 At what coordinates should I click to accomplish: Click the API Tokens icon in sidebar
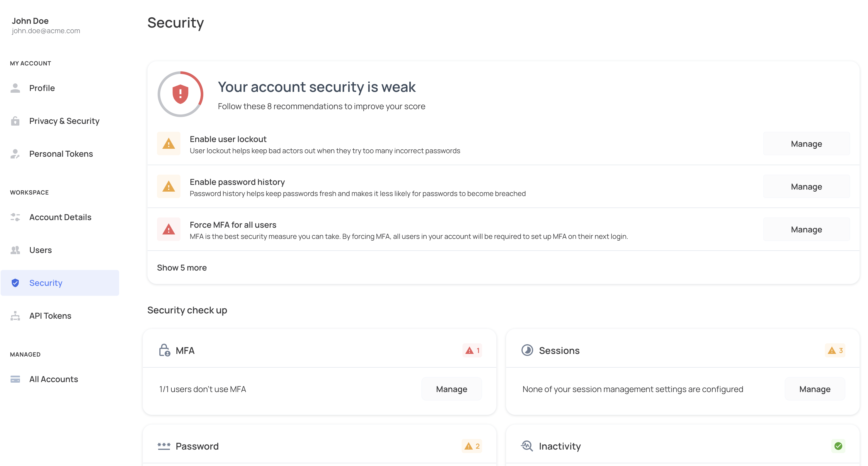pyautogui.click(x=15, y=316)
